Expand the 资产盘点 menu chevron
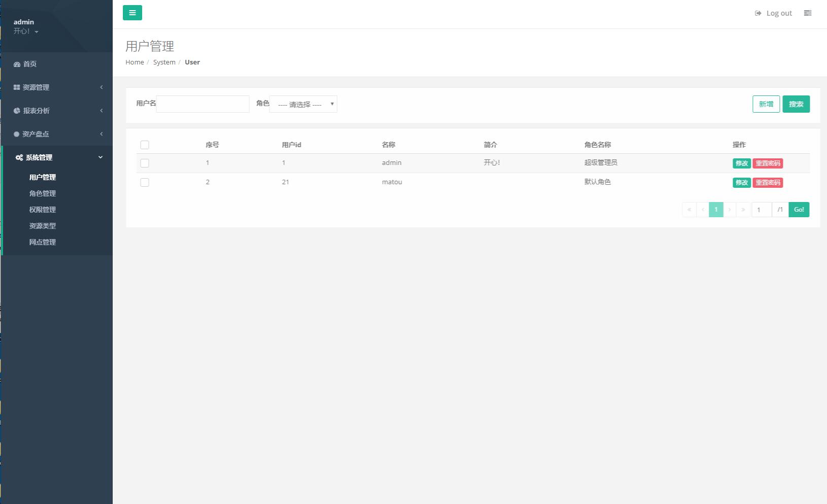Screen dimensions: 827x504 [102, 134]
